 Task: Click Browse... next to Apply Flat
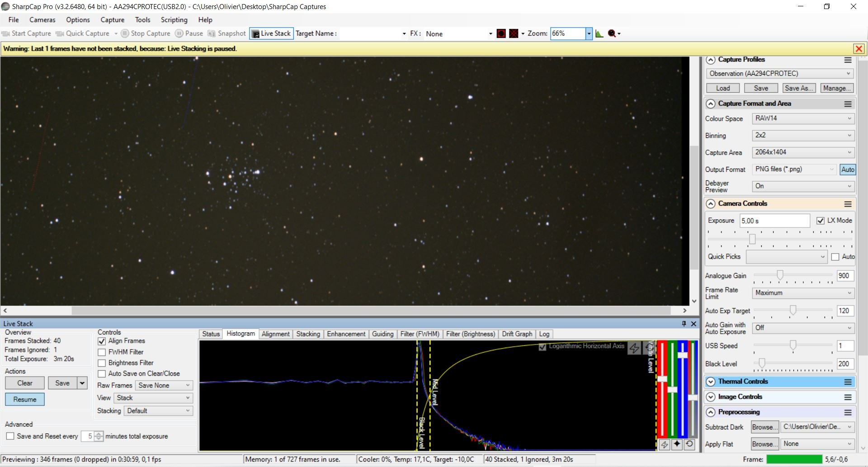pyautogui.click(x=765, y=444)
